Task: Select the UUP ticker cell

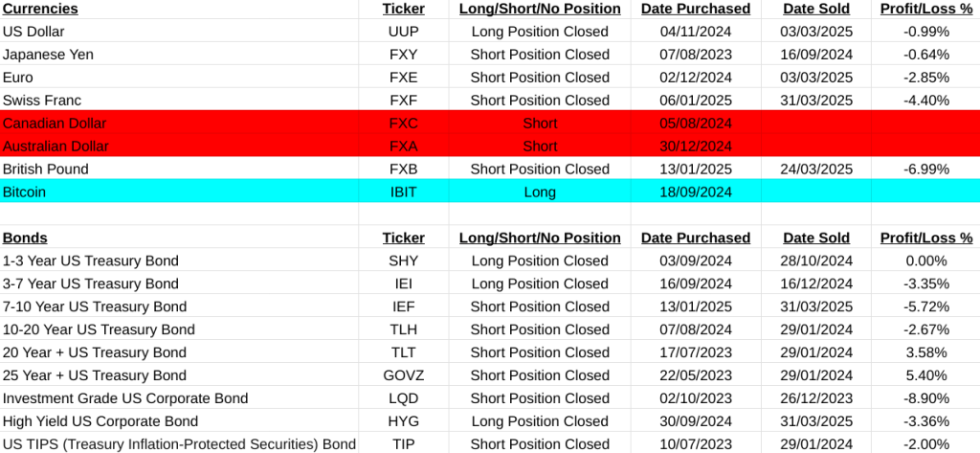Action: tap(403, 32)
